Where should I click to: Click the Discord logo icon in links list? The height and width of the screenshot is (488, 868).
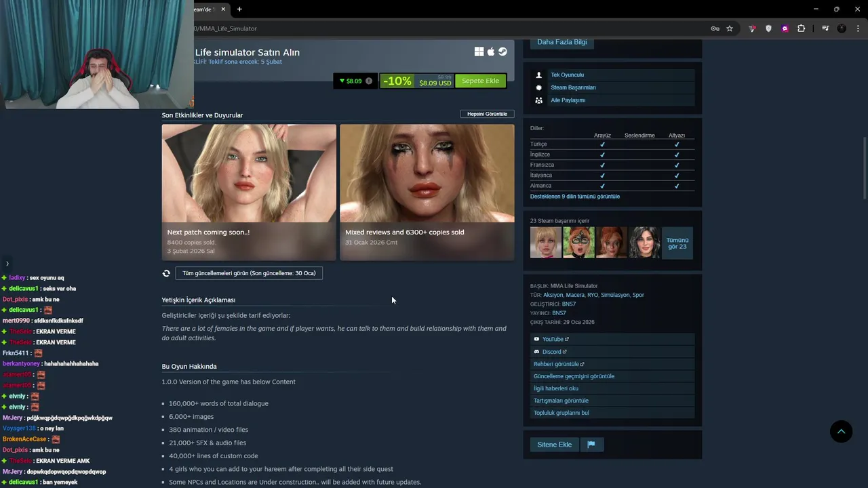[536, 352]
